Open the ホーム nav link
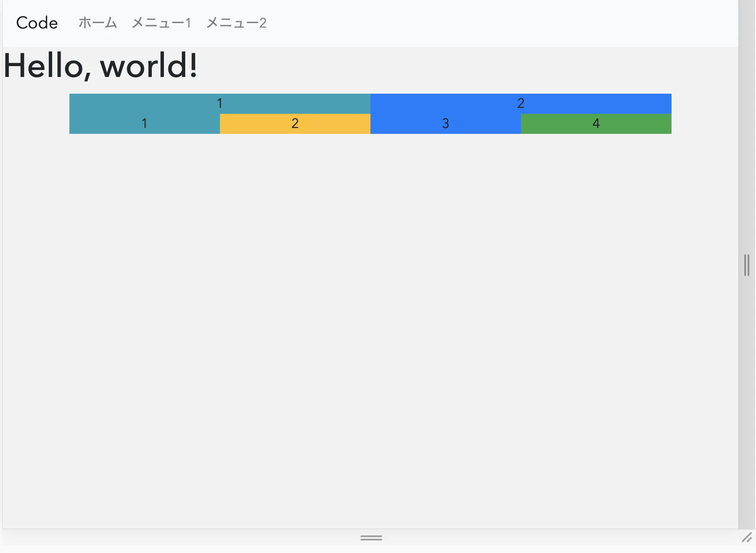 tap(98, 23)
